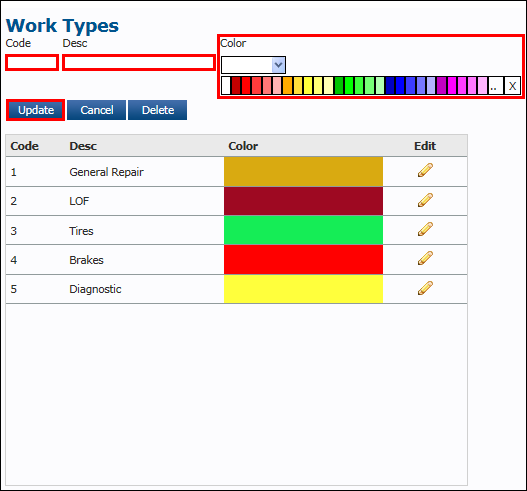Edit the Tires work type
Image resolution: width=527 pixels, height=491 pixels.
425,229
